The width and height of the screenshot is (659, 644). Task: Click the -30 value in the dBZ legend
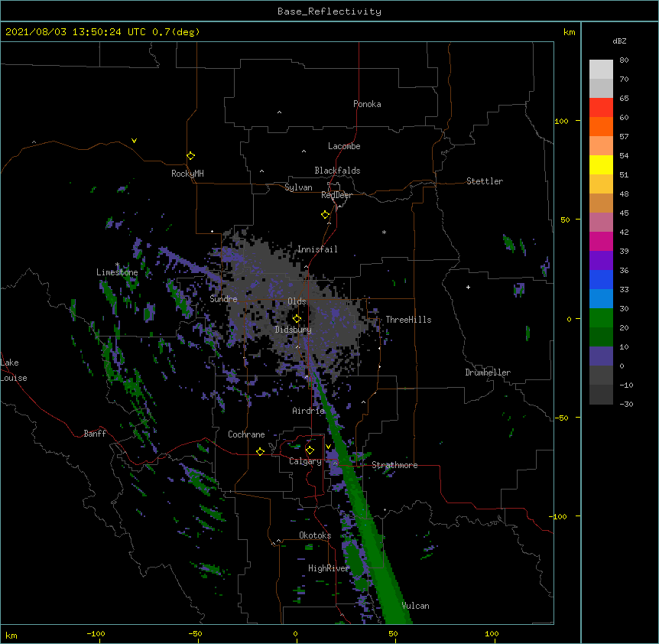(x=626, y=405)
